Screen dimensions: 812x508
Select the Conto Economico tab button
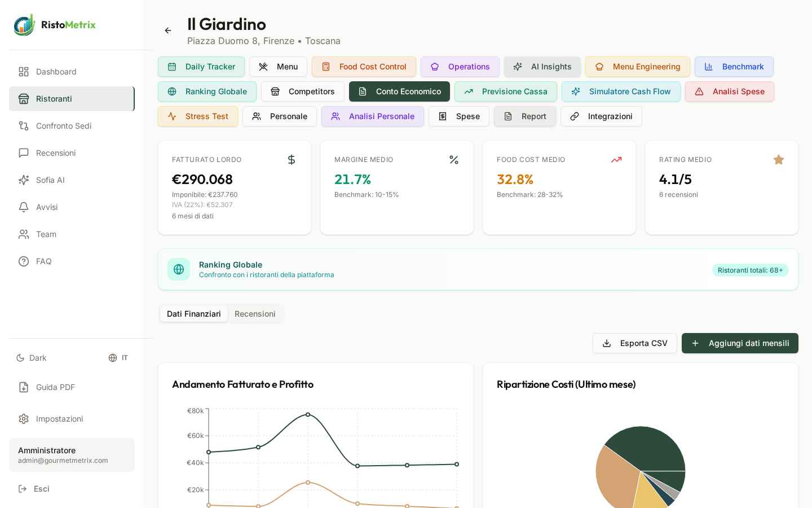coord(399,91)
